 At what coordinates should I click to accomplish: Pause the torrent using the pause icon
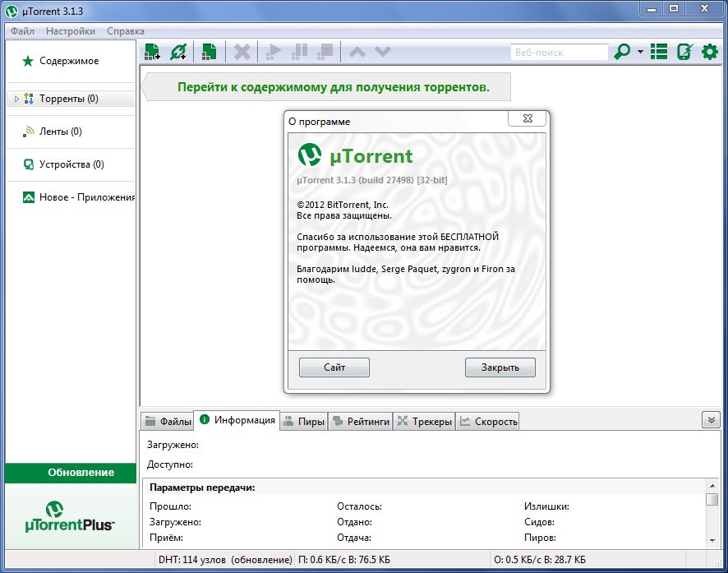[x=298, y=51]
